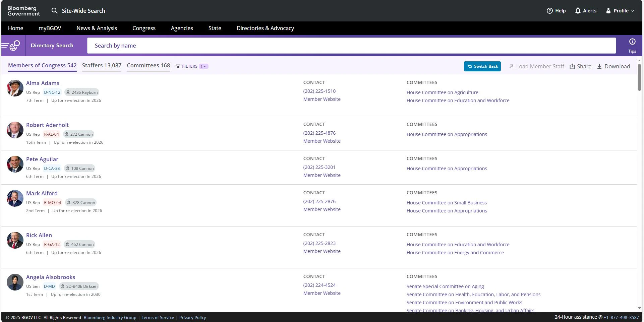Viewport: 644px width, 322px height.
Task: Open the Filters funnel icon
Action: [178, 66]
